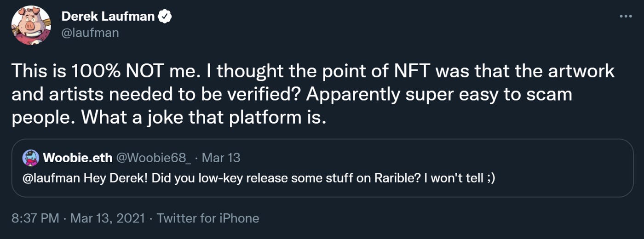
Task: Click the @Woobie68_ handle
Action: 154,158
